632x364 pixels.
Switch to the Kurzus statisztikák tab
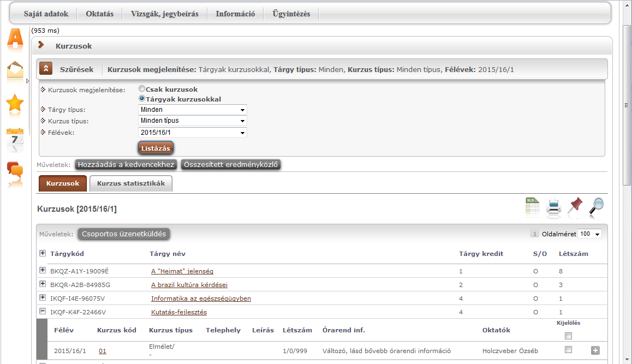coord(131,183)
